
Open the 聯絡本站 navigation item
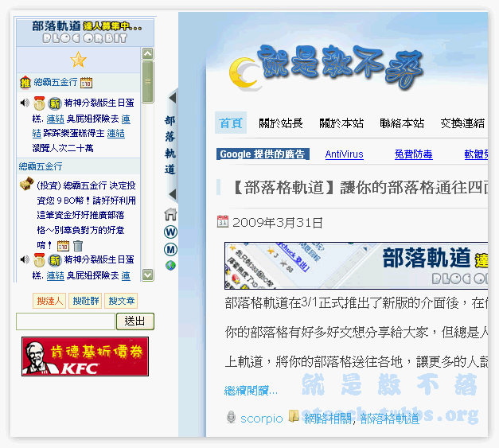click(x=402, y=123)
